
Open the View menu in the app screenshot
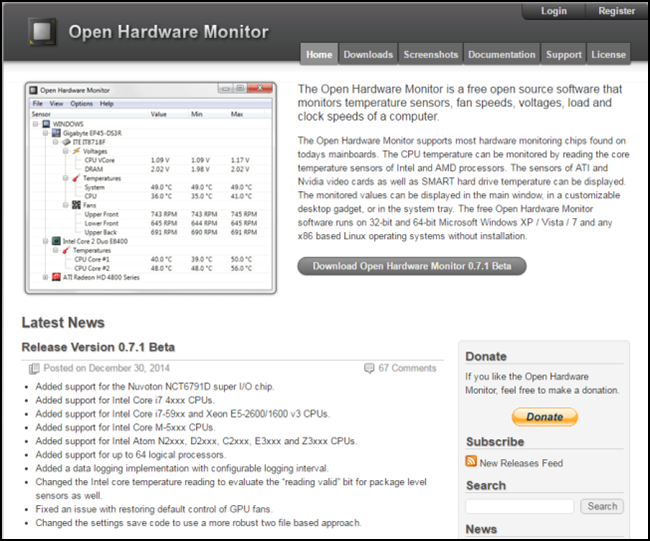point(56,104)
